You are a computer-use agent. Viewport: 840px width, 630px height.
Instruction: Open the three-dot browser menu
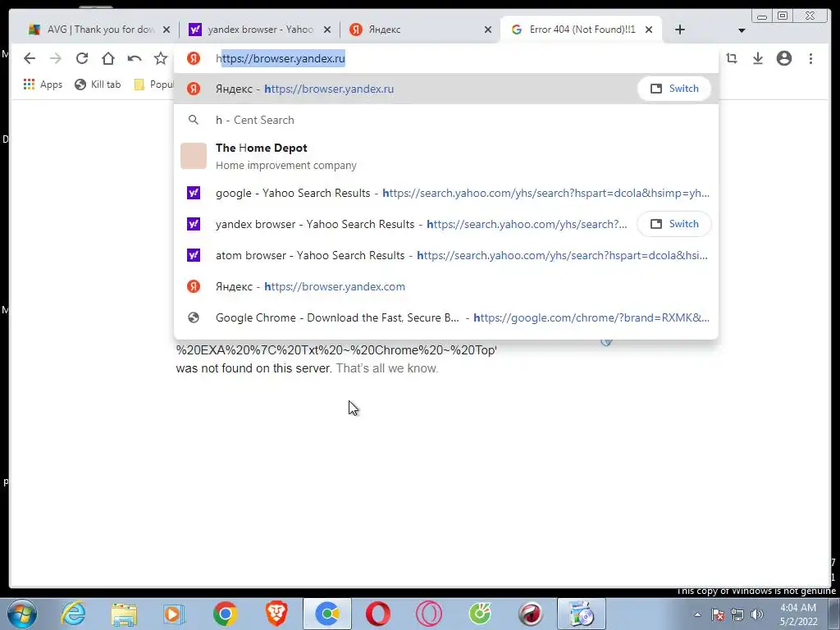[810, 58]
